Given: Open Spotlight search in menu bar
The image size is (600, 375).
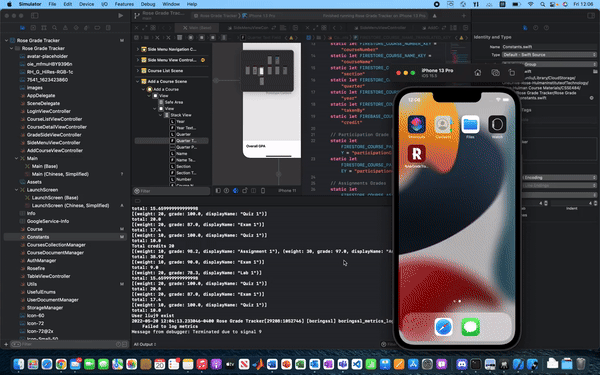Looking at the screenshot, I should pos(543,4).
